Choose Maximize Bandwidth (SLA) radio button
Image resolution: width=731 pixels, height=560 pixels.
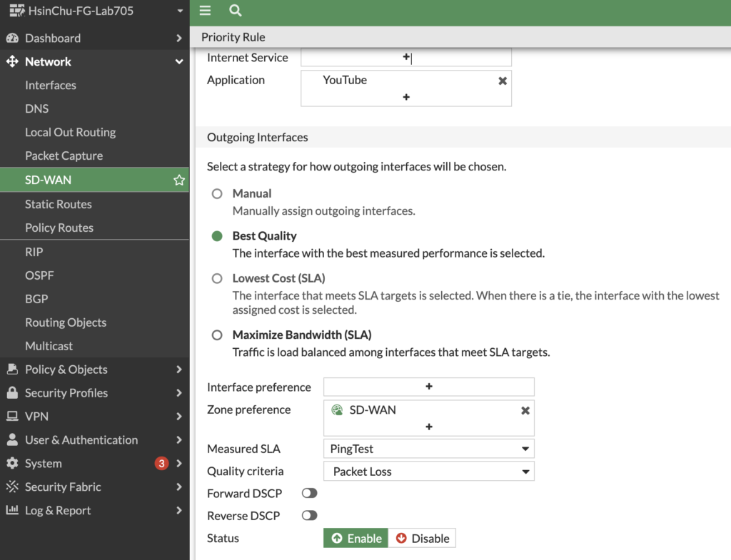[x=217, y=335]
